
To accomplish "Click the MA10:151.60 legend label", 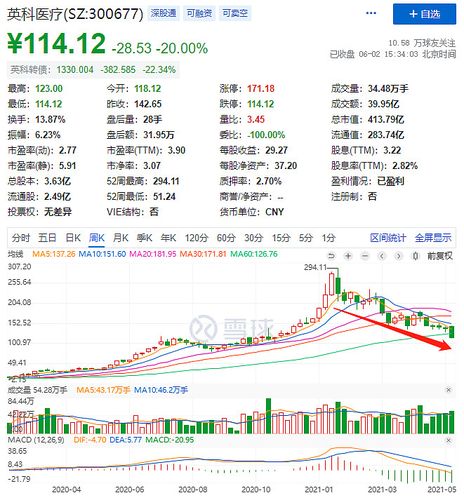I will [x=102, y=254].
